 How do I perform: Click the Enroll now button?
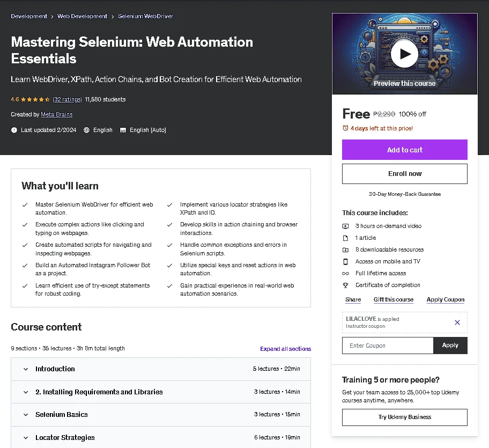pyautogui.click(x=404, y=174)
